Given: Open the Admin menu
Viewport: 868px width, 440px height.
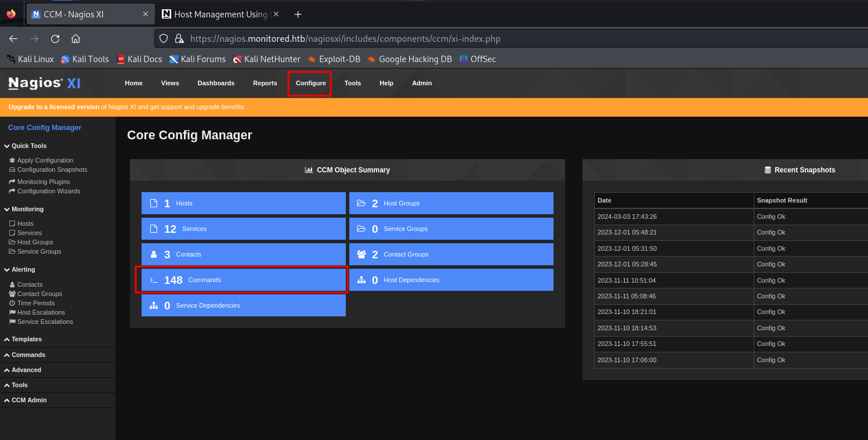Looking at the screenshot, I should (x=422, y=83).
